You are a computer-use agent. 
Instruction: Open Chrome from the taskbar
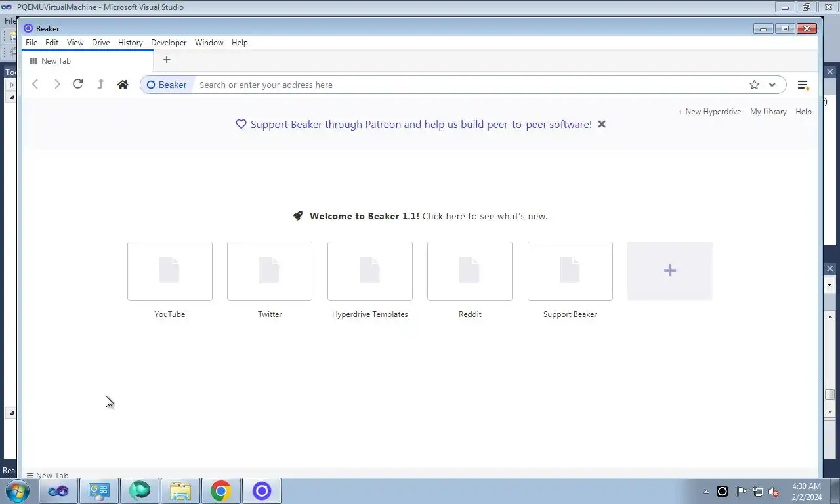point(221,491)
